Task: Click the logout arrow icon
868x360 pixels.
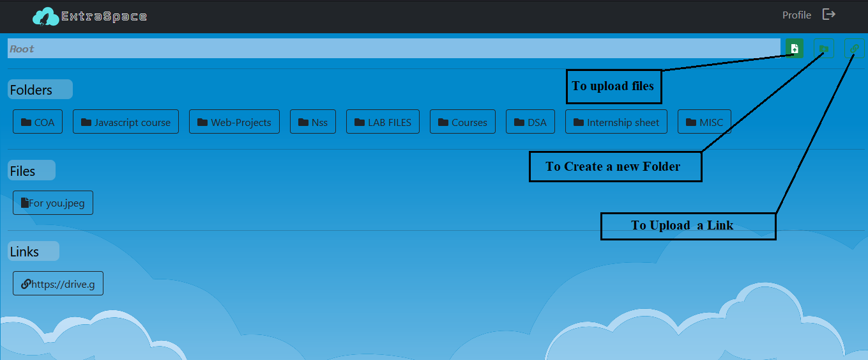Action: pos(829,14)
